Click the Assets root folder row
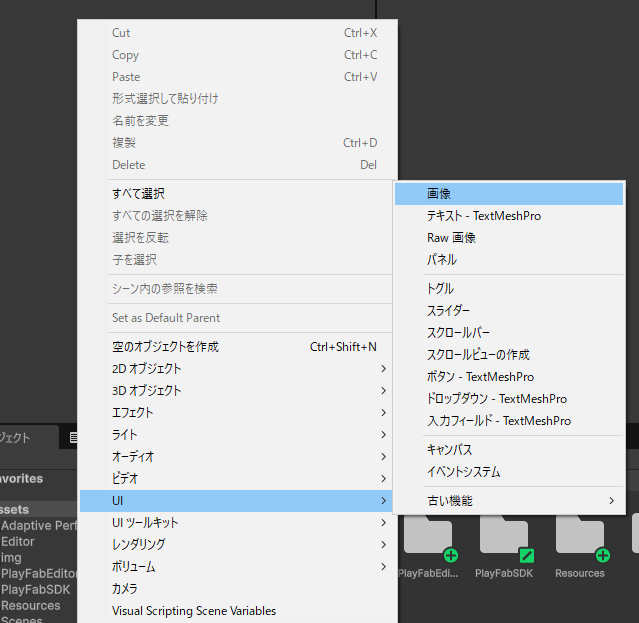 (x=38, y=509)
